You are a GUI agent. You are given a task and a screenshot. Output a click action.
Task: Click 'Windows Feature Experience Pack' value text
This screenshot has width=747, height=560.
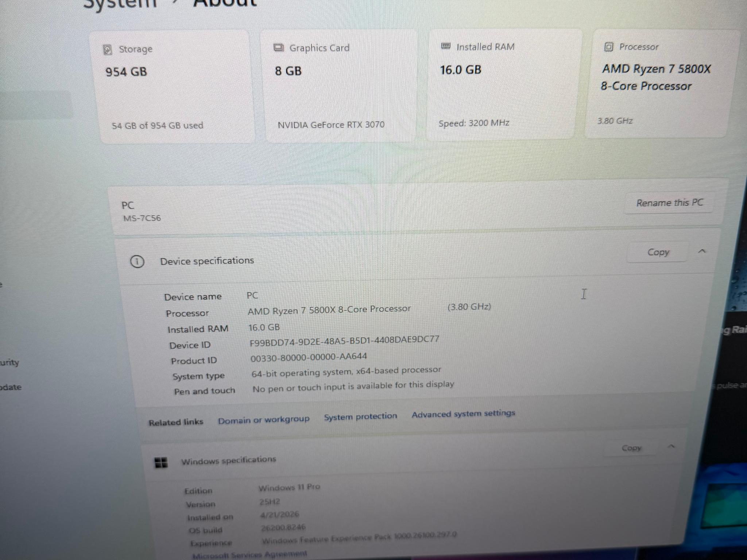tap(359, 537)
